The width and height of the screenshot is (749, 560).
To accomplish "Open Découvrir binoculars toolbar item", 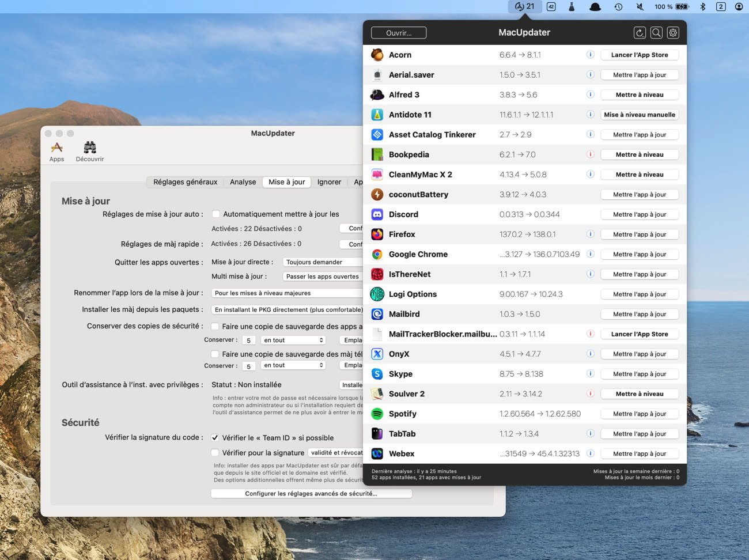I will [90, 152].
